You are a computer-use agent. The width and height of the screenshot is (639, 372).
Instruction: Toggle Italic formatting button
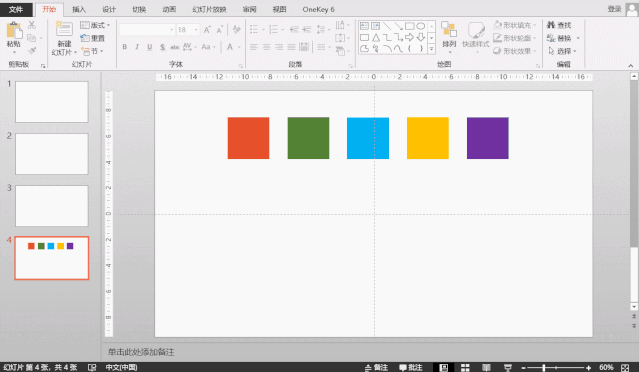(x=137, y=47)
